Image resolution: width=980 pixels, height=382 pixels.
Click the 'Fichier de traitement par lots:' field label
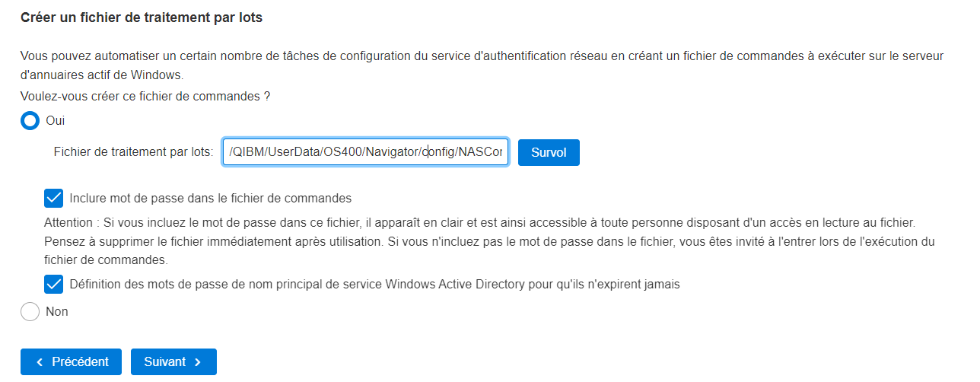click(x=133, y=152)
